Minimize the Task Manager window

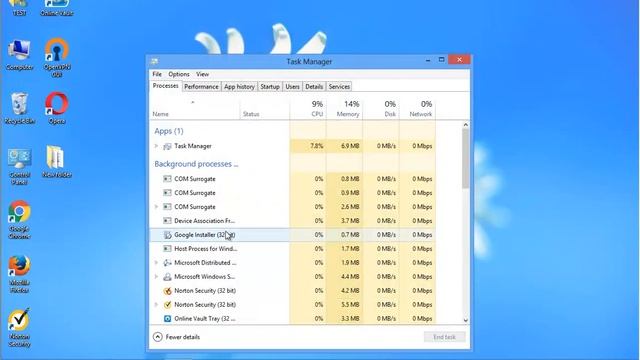coord(428,60)
